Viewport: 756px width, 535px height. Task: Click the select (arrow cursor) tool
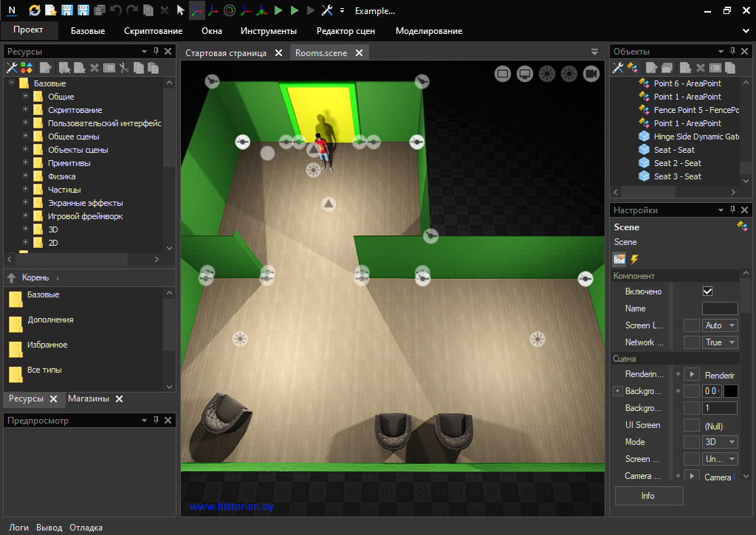(181, 10)
